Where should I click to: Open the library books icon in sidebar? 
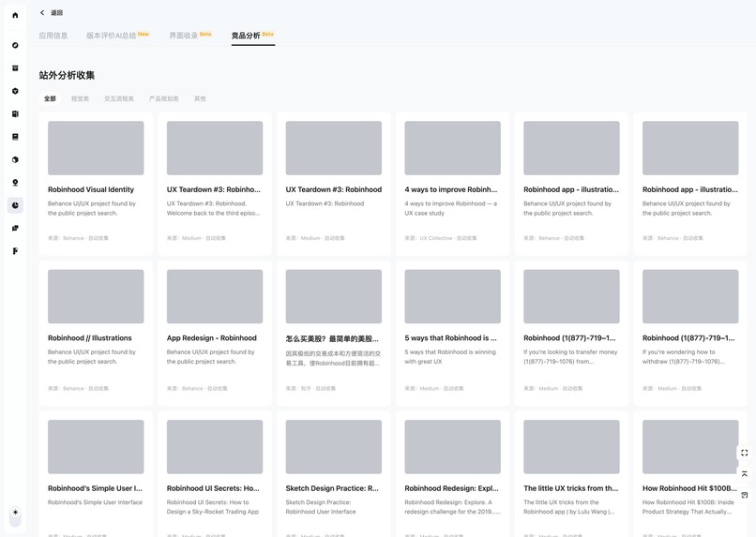pyautogui.click(x=15, y=113)
